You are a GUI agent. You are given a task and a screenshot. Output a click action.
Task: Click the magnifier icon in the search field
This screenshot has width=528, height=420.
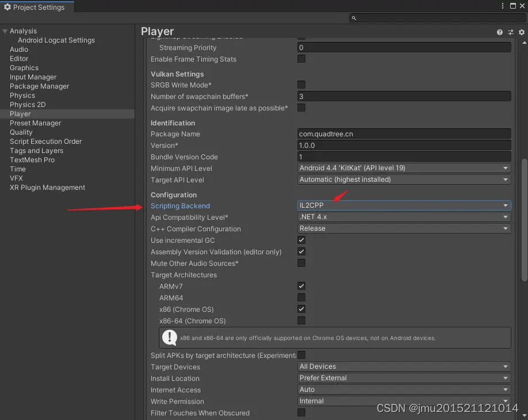[x=353, y=18]
